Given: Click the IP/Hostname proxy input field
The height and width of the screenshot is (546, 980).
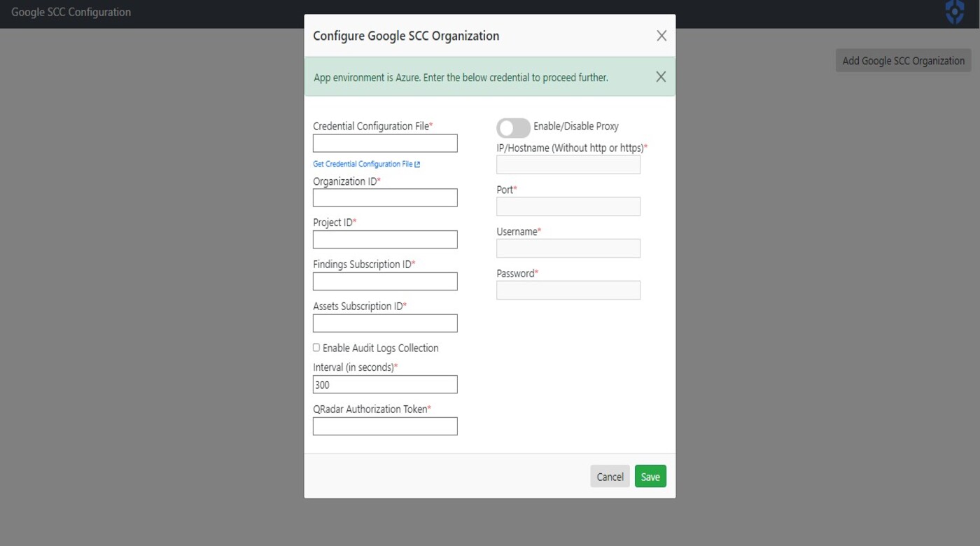Looking at the screenshot, I should 568,164.
